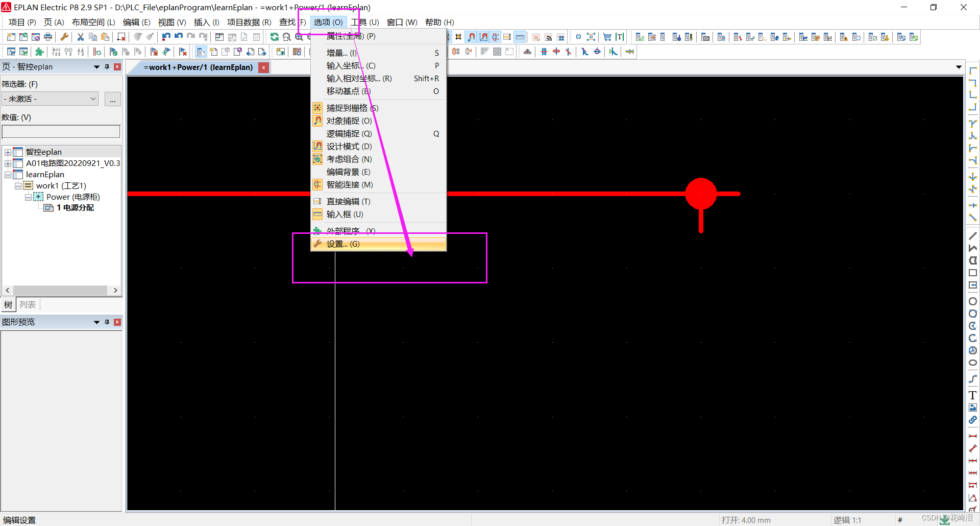Click the wrench settings icon in the toolbar

pos(64,37)
